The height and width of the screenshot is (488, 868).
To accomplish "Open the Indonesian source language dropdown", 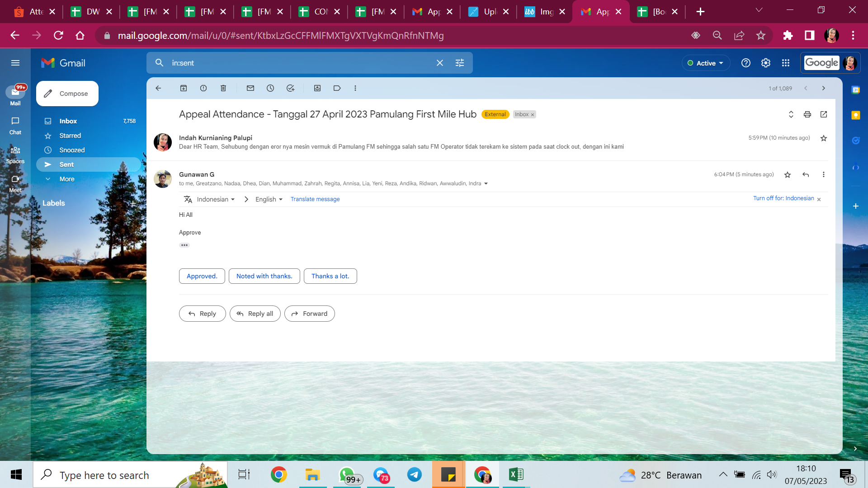I will 216,199.
